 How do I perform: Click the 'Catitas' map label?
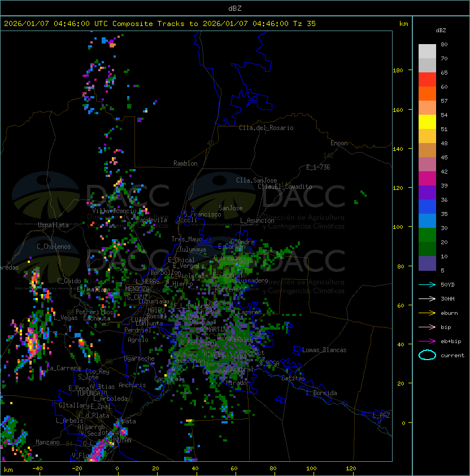293,378
